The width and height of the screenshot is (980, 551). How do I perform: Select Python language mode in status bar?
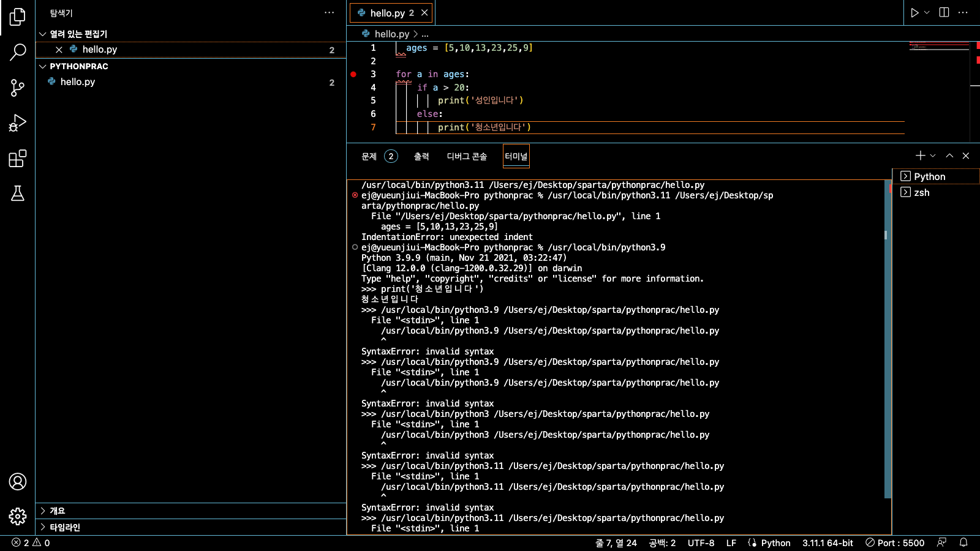[775, 542]
